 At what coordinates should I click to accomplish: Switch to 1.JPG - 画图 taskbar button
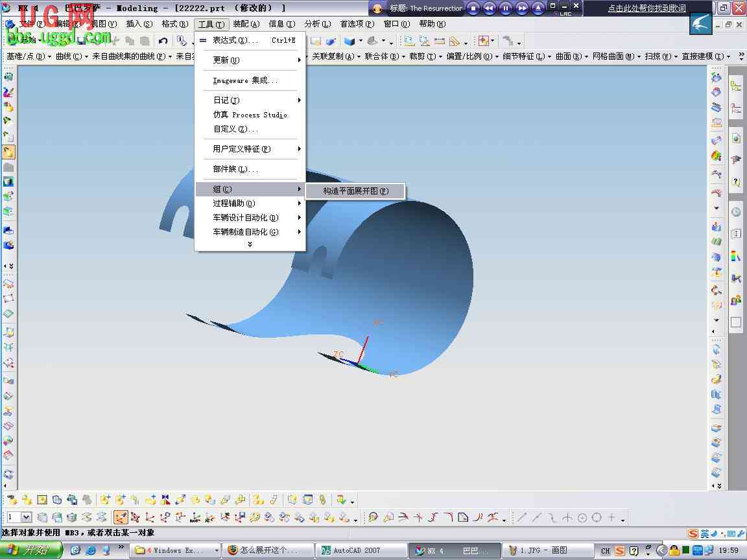click(548, 550)
